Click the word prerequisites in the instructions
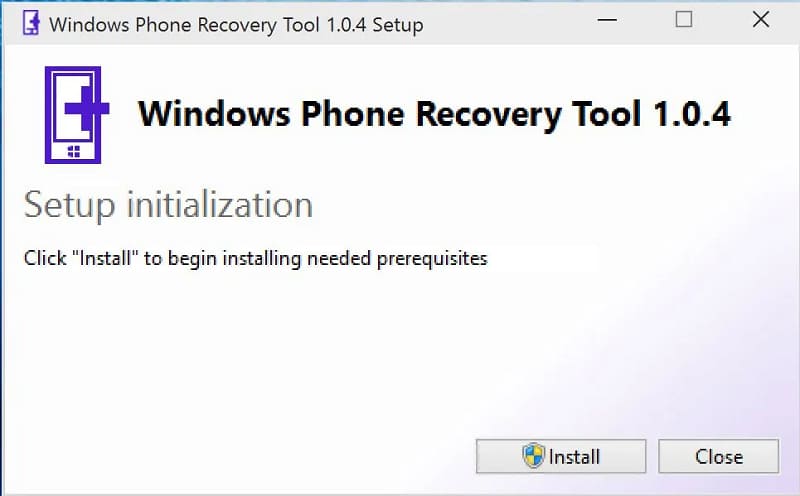 click(x=432, y=259)
